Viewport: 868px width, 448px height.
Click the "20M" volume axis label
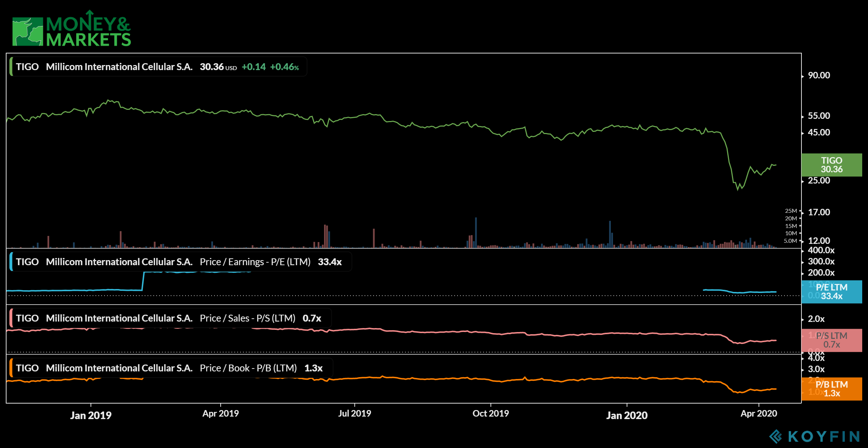click(791, 218)
